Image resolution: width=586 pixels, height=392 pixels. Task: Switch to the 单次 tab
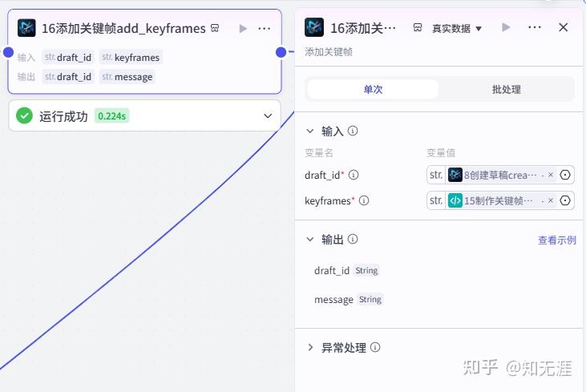tap(373, 89)
